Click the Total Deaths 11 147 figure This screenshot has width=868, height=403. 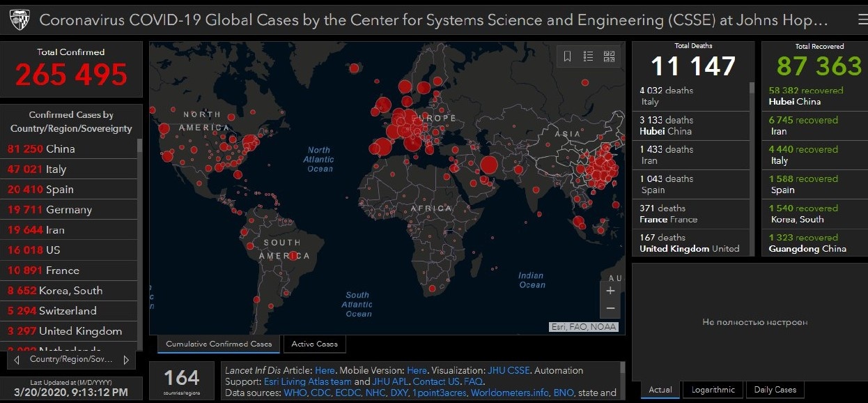point(693,66)
